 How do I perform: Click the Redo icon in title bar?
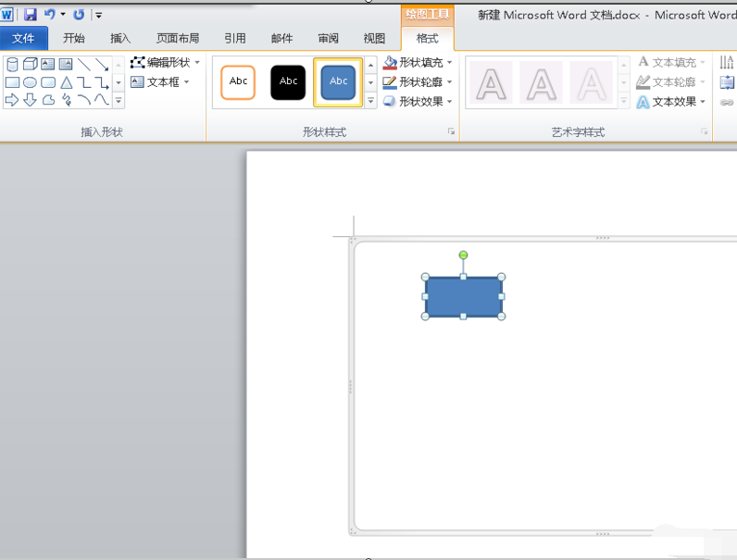click(x=79, y=15)
